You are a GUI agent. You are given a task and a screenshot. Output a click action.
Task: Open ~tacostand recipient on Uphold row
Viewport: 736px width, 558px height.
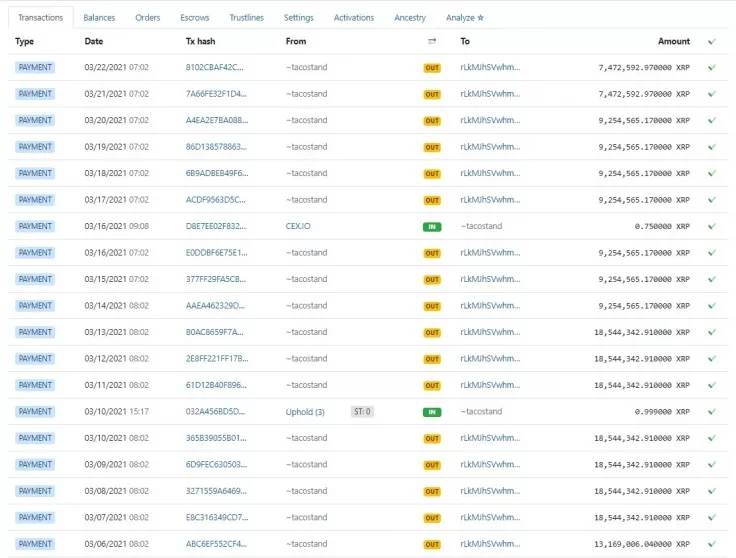click(481, 412)
